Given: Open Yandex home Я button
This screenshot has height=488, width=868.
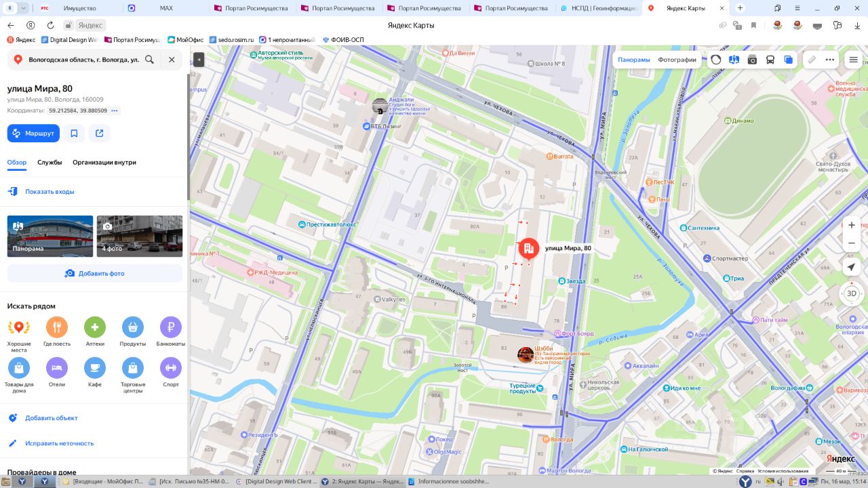Looking at the screenshot, I should 31,25.
